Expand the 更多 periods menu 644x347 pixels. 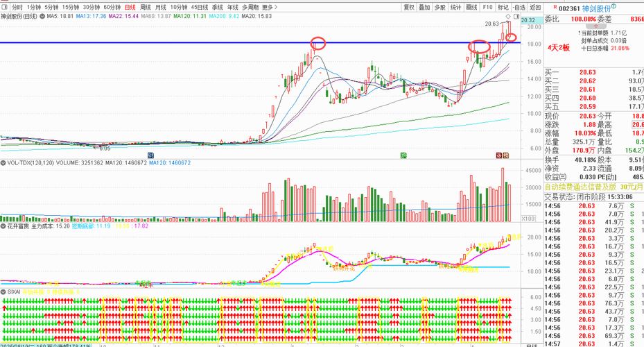point(270,8)
